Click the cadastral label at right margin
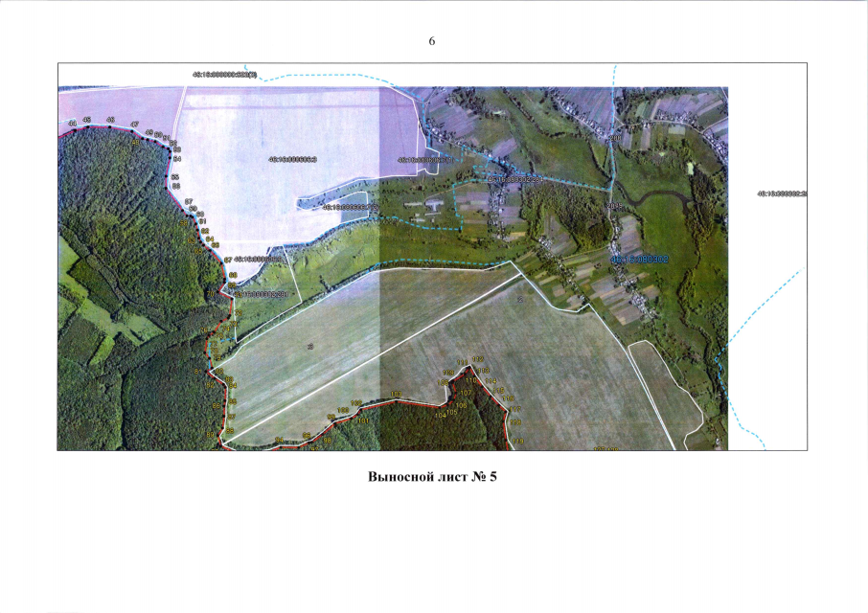 (x=782, y=193)
